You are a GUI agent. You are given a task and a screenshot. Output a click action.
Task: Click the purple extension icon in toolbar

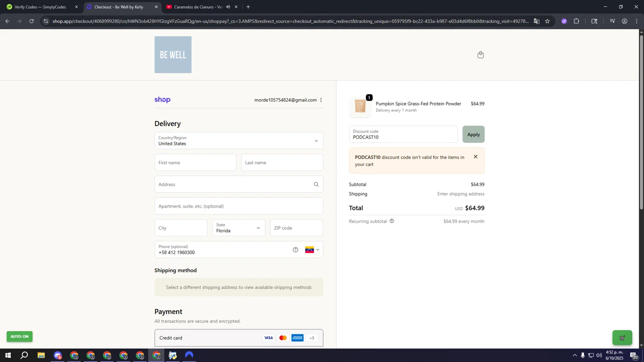coord(564,21)
